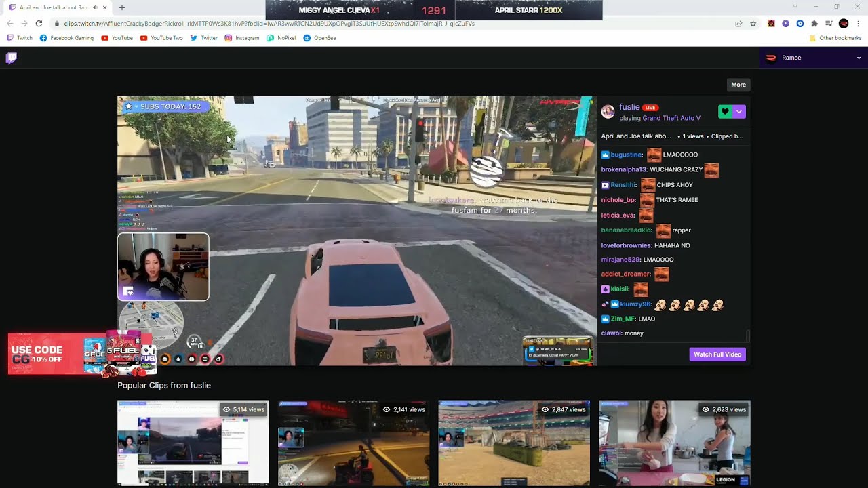Open the Grand Theft Auto V game link
Screen dimensions: 868x488
[x=671, y=118]
